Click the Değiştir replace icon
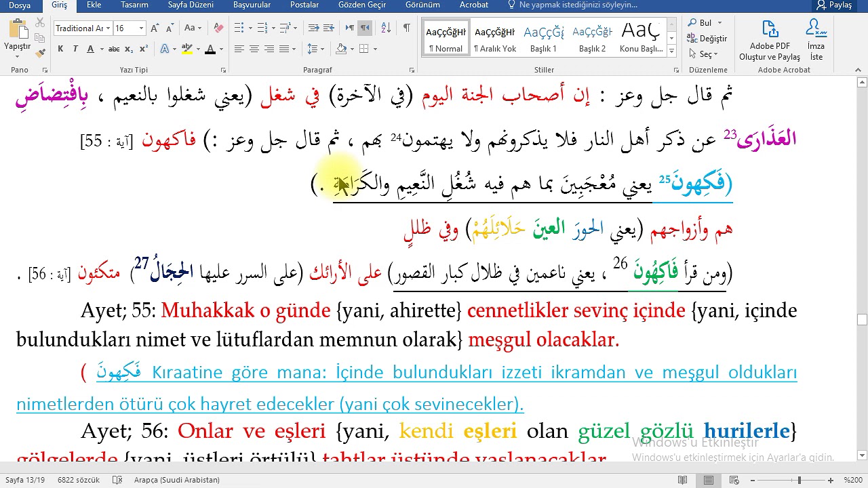Screen dimensions: 868x488 (707, 39)
